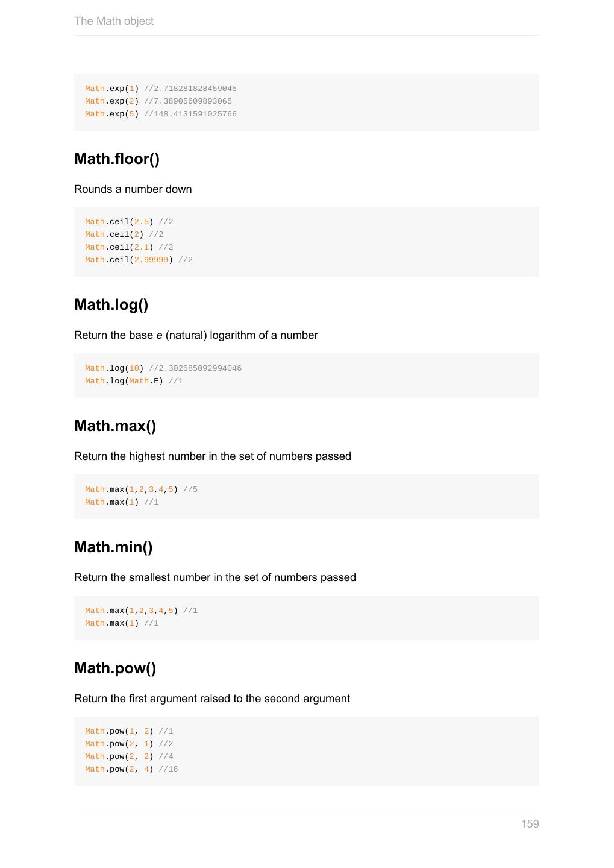Viewport: 614px width, 868px height.
Task: Click the "Rounds a number down" description
Action: click(x=133, y=189)
